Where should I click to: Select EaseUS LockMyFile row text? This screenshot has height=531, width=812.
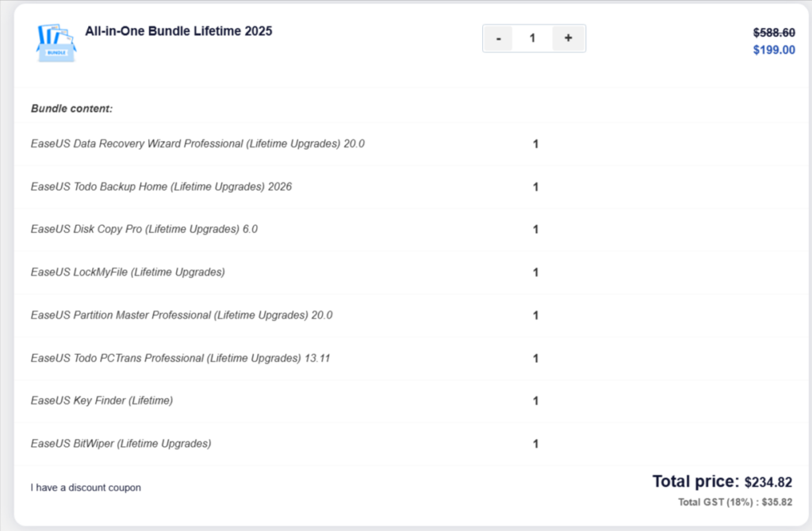coord(128,272)
